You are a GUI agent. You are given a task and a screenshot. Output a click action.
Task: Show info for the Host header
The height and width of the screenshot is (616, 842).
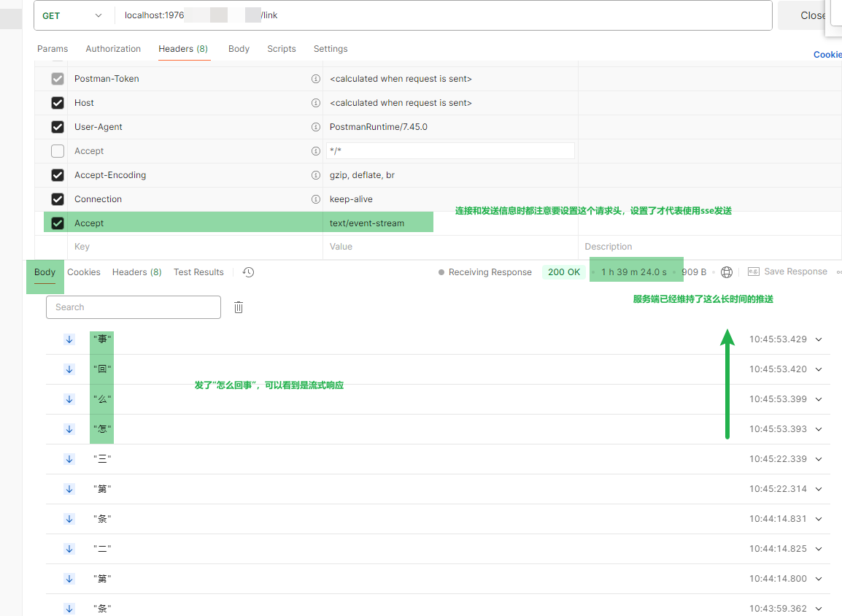click(316, 103)
